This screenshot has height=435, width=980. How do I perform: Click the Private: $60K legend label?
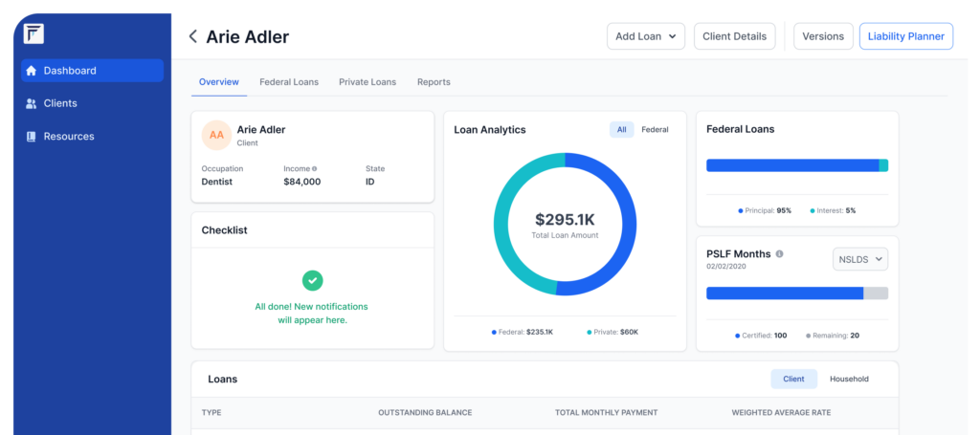(x=615, y=333)
